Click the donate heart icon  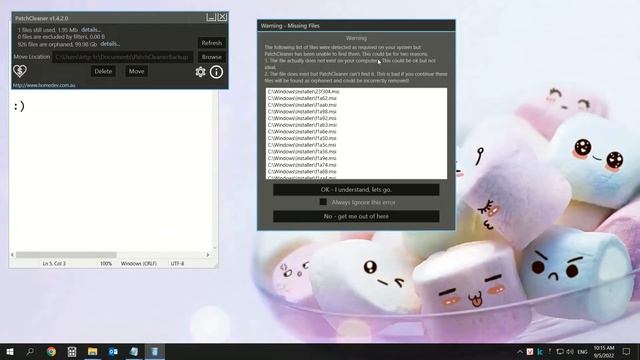[20, 71]
